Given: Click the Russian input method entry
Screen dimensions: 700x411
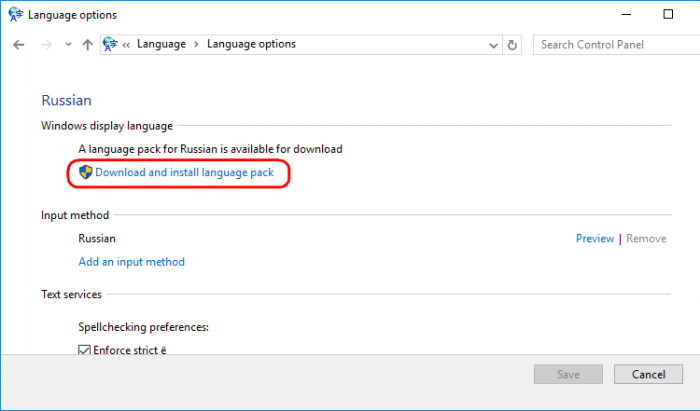Looking at the screenshot, I should [97, 238].
